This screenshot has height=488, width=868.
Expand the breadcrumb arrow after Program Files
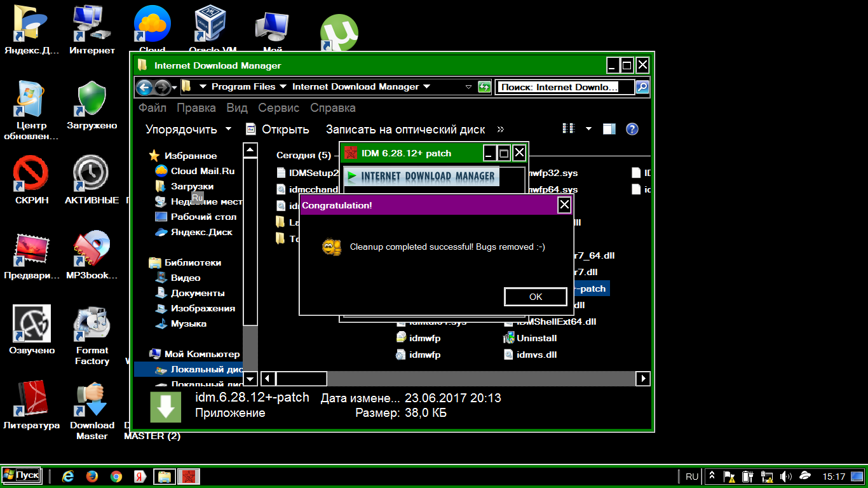[283, 86]
